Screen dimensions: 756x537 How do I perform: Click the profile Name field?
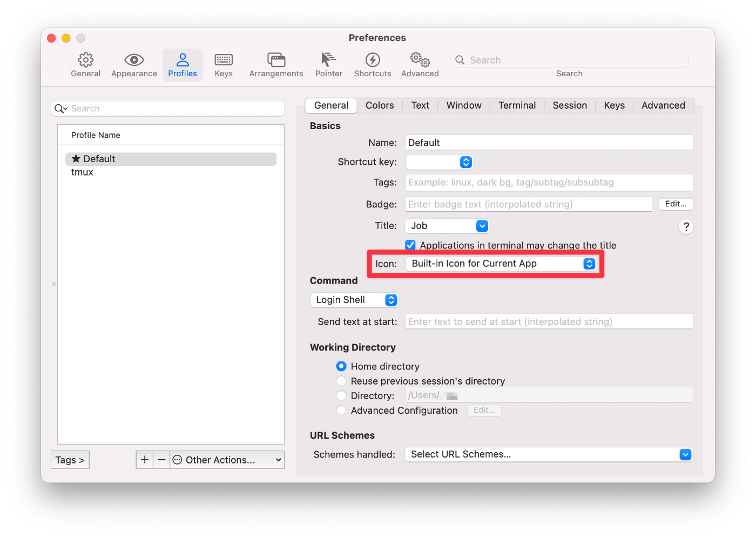click(549, 143)
